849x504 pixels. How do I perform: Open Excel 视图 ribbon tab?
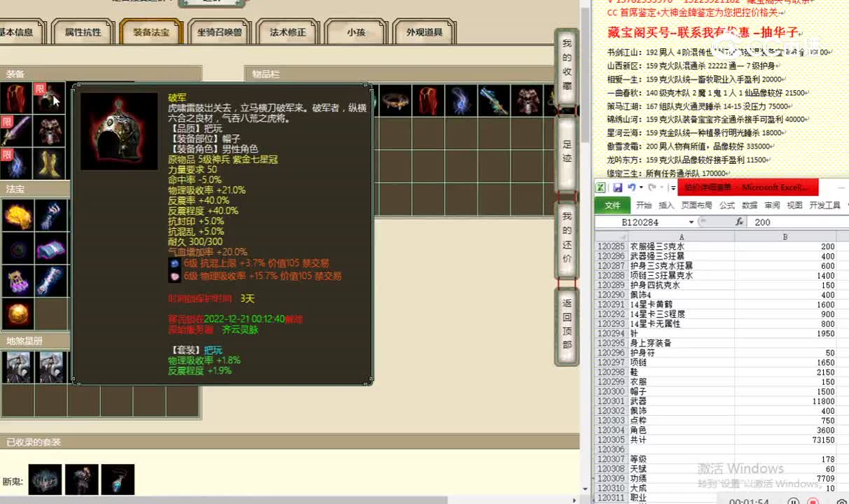pyautogui.click(x=794, y=205)
